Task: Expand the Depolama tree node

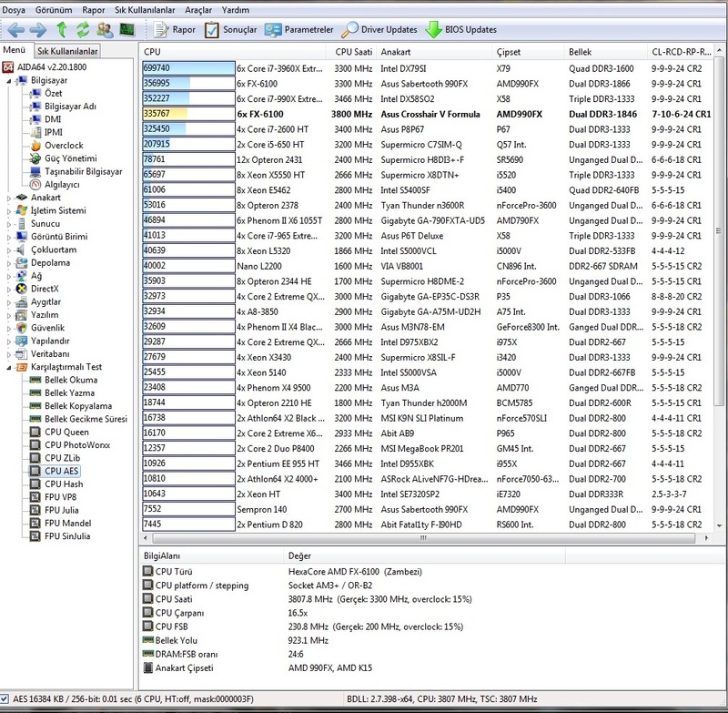Action: pyautogui.click(x=8, y=263)
